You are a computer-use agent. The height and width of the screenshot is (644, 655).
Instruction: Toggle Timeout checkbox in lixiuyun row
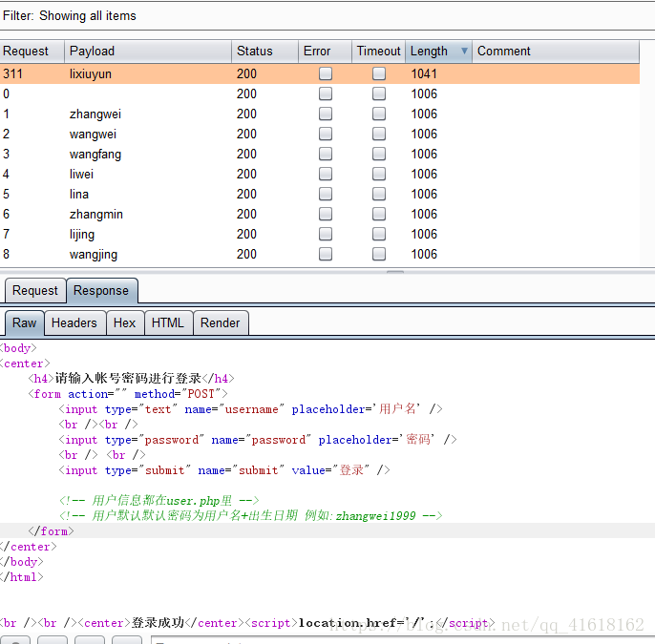[x=379, y=73]
